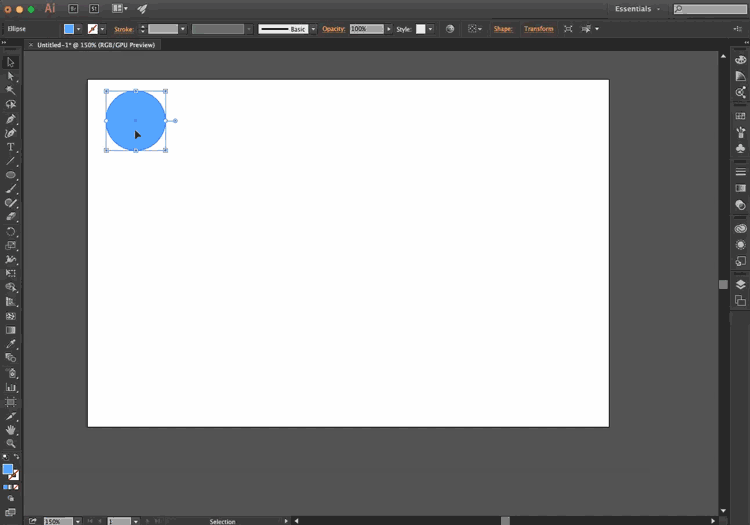Click the toolbox blue fill swatch
Viewport: 750px width, 525px height.
8,470
